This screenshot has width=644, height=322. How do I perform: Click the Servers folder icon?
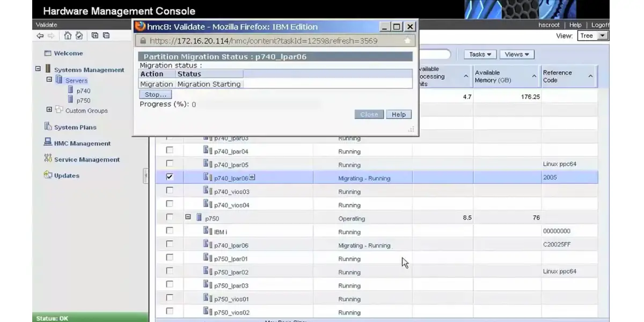(59, 80)
